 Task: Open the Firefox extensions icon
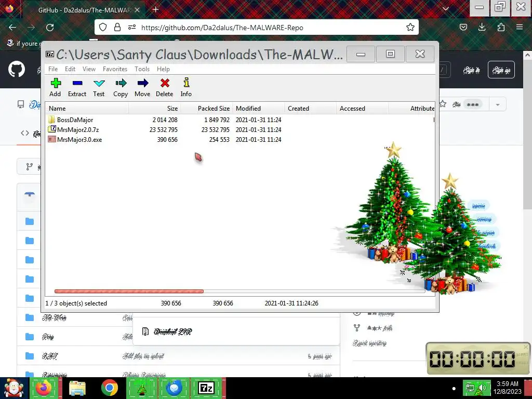click(501, 27)
